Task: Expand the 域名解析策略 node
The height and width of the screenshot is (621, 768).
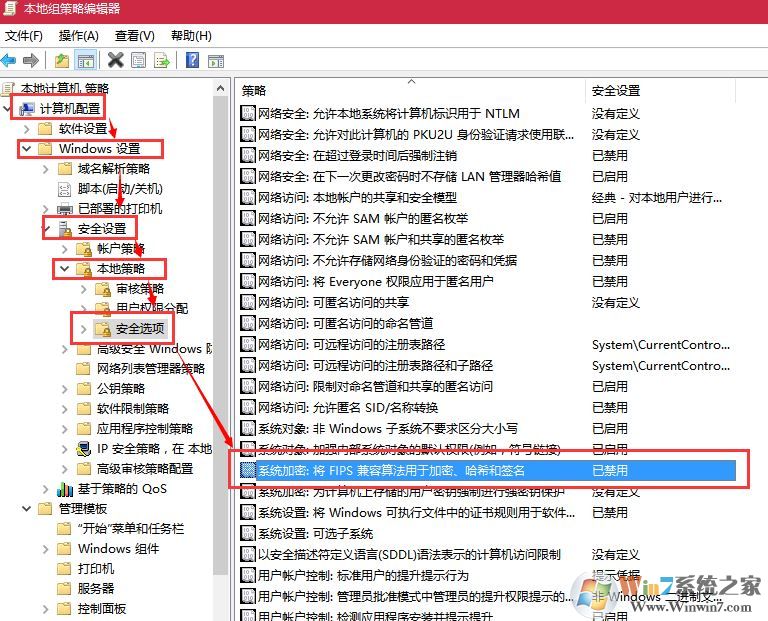Action: (46, 169)
